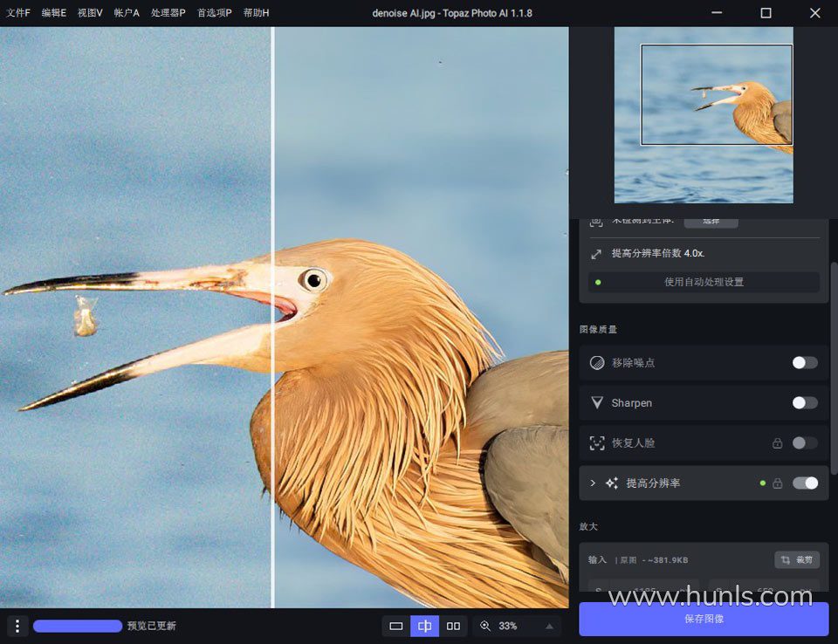Image resolution: width=838 pixels, height=644 pixels.
Task: Click the 图像质量 section heading
Action: (598, 329)
